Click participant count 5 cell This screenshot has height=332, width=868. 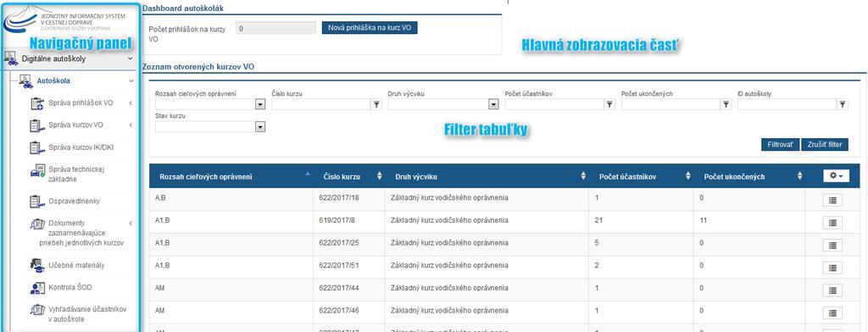tap(641, 245)
